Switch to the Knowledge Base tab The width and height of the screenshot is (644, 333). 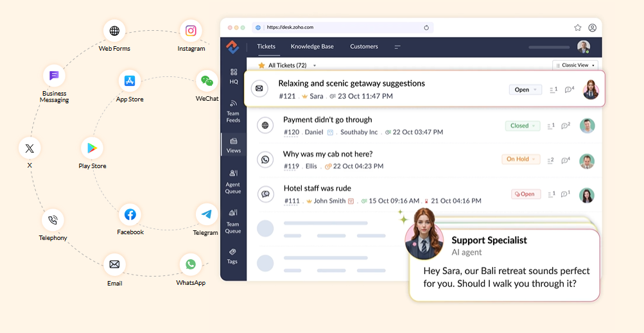(x=312, y=47)
